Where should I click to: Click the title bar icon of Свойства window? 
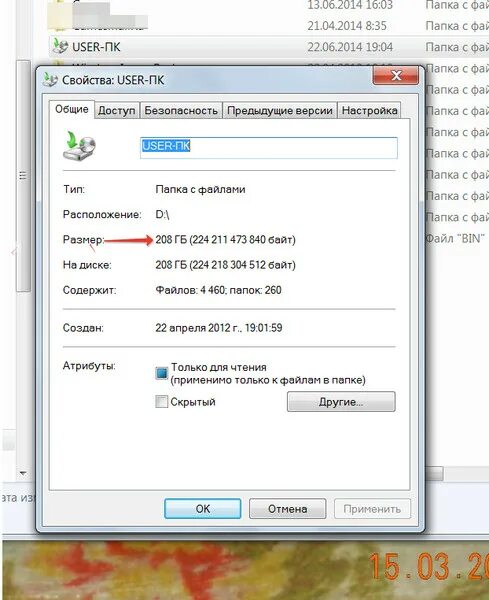coord(50,79)
